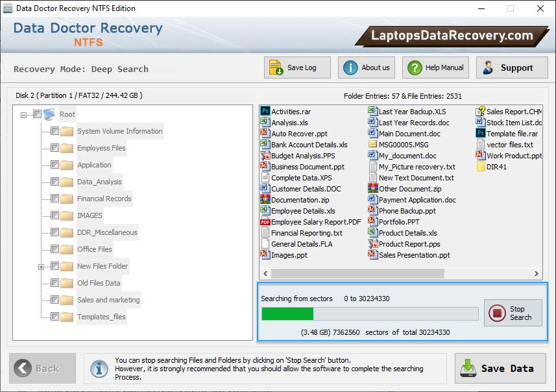Select the Activities.rar Photoshop icon
The width and height of the screenshot is (556, 392).
(x=265, y=111)
